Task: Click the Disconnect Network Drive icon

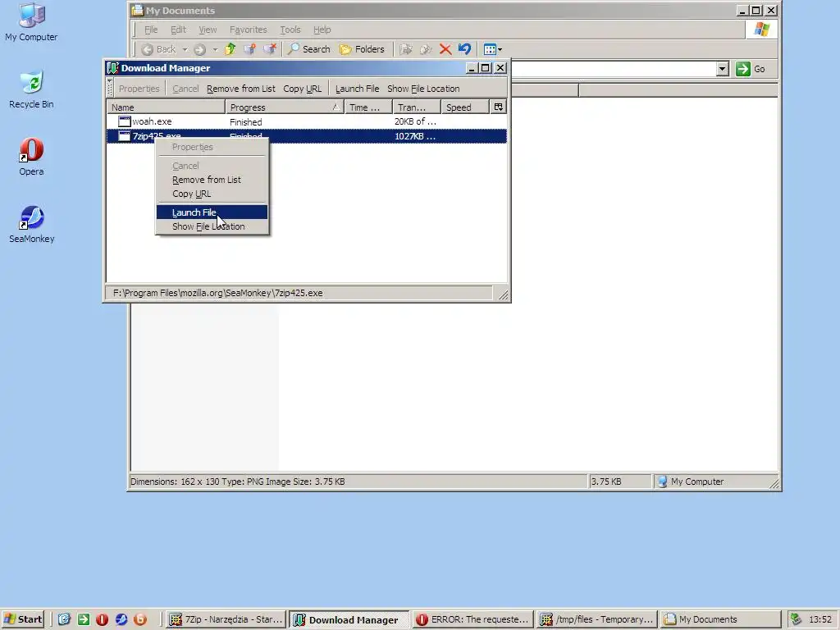Action: [x=269, y=49]
